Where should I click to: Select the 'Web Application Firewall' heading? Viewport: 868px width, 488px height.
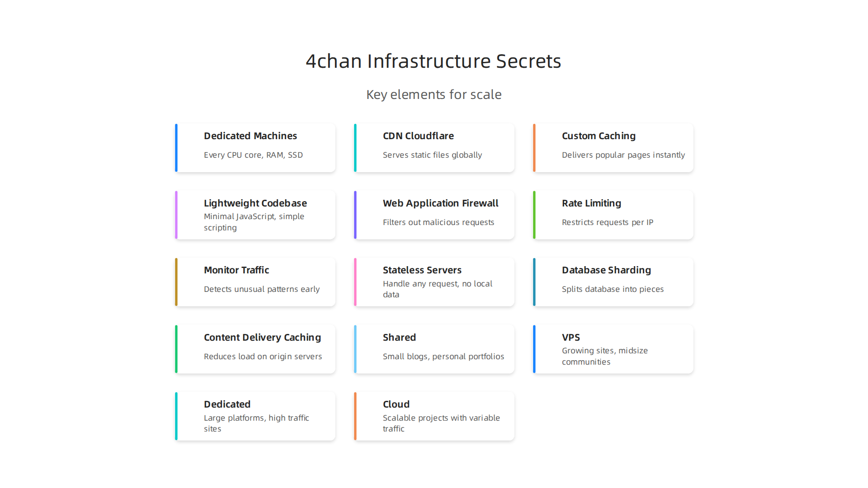point(441,203)
